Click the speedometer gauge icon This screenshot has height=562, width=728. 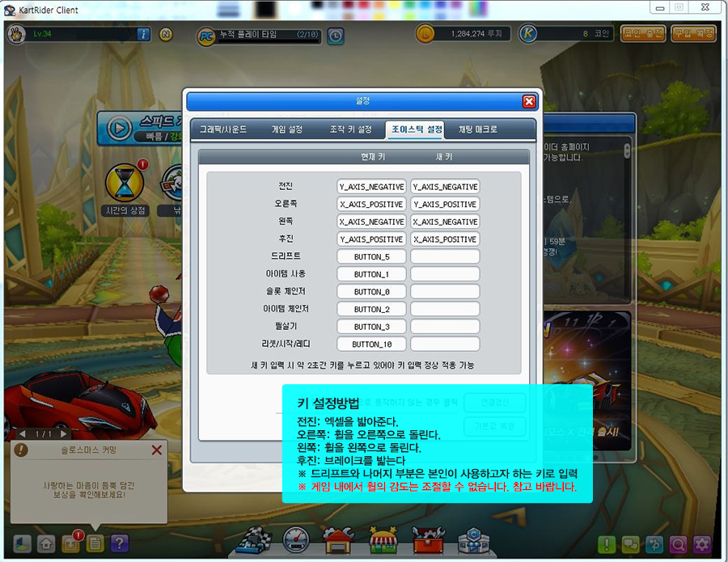pyautogui.click(x=297, y=540)
